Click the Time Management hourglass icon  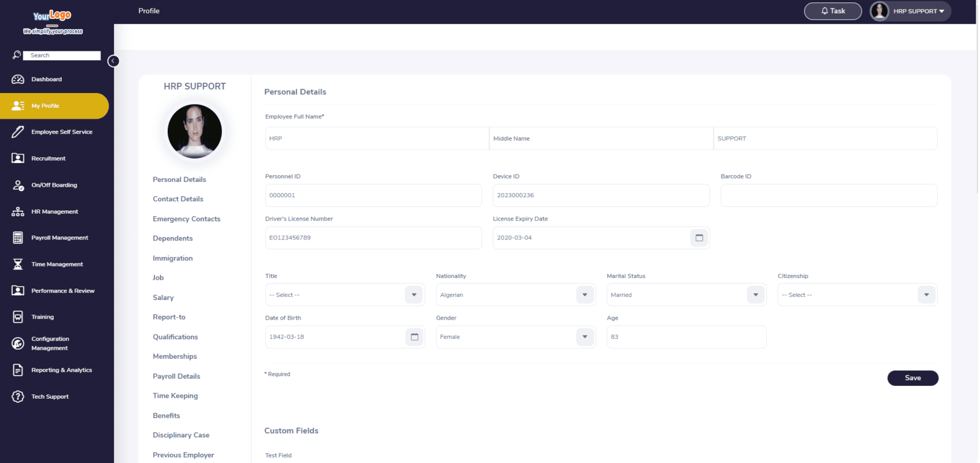coord(18,265)
